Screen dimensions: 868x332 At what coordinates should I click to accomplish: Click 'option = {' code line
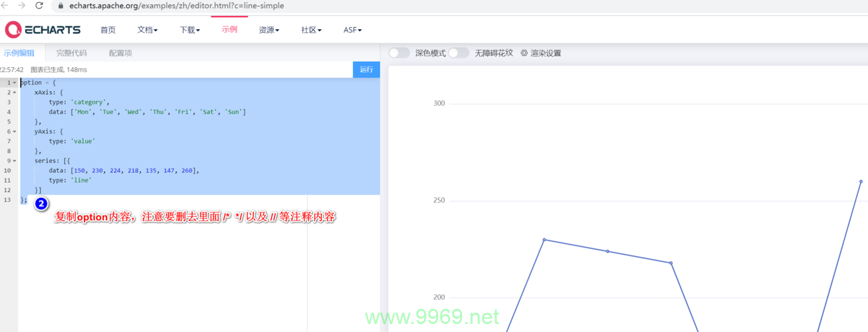39,83
